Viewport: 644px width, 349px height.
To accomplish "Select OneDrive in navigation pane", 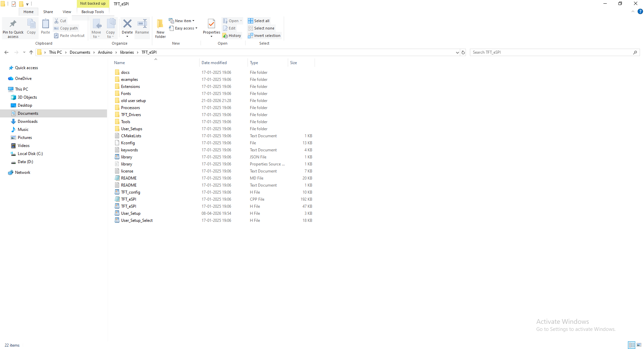I will point(23,79).
